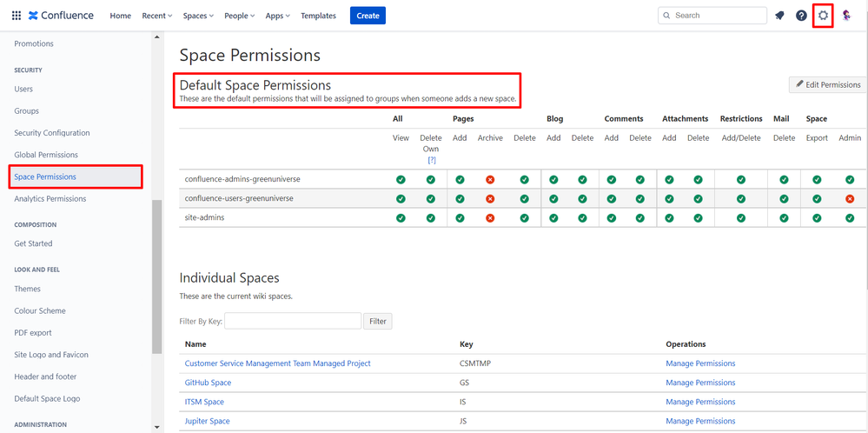The height and width of the screenshot is (433, 868).
Task: Open Global Permissions sidebar item
Action: (x=46, y=155)
